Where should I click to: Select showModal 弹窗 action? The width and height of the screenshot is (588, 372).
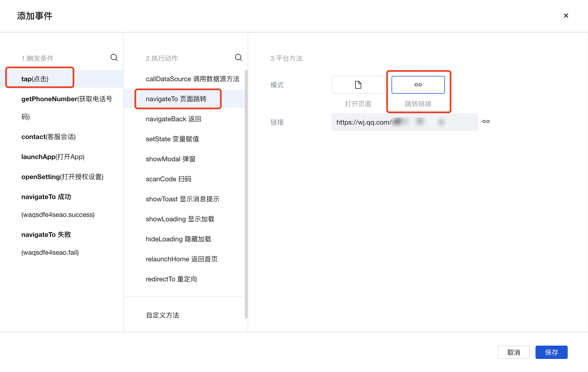pyautogui.click(x=171, y=159)
